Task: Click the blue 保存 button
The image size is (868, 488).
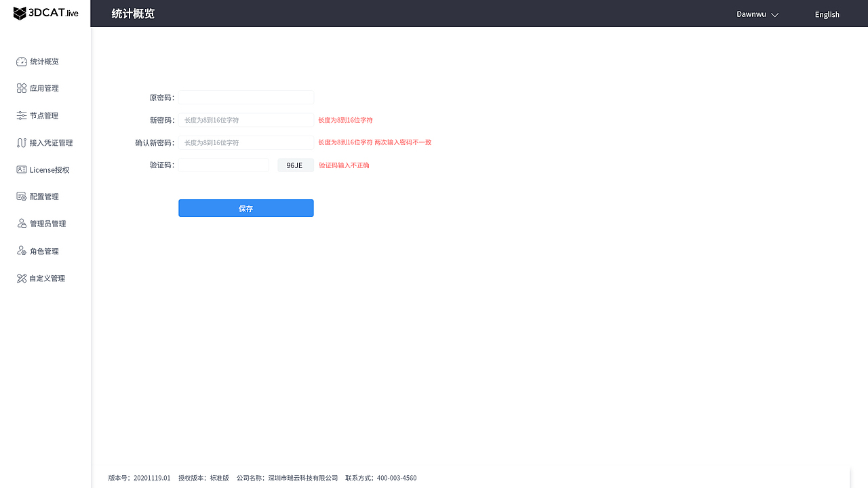Action: point(246,208)
